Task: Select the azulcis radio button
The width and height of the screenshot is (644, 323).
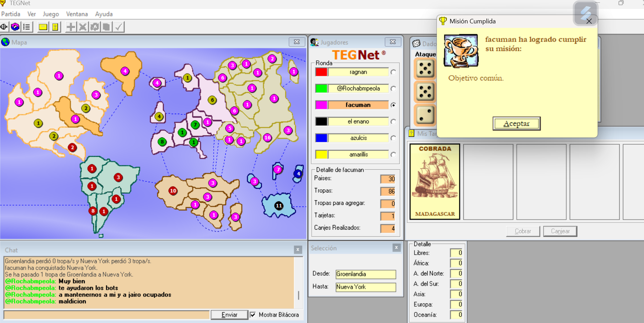Action: pyautogui.click(x=393, y=138)
